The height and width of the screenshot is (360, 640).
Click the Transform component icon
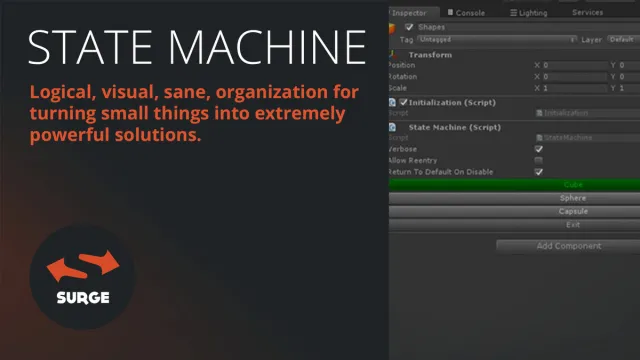coord(392,54)
